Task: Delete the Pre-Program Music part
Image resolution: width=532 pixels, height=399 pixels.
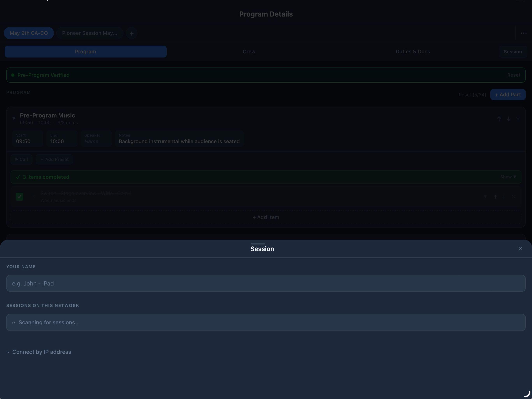Action: point(518,119)
